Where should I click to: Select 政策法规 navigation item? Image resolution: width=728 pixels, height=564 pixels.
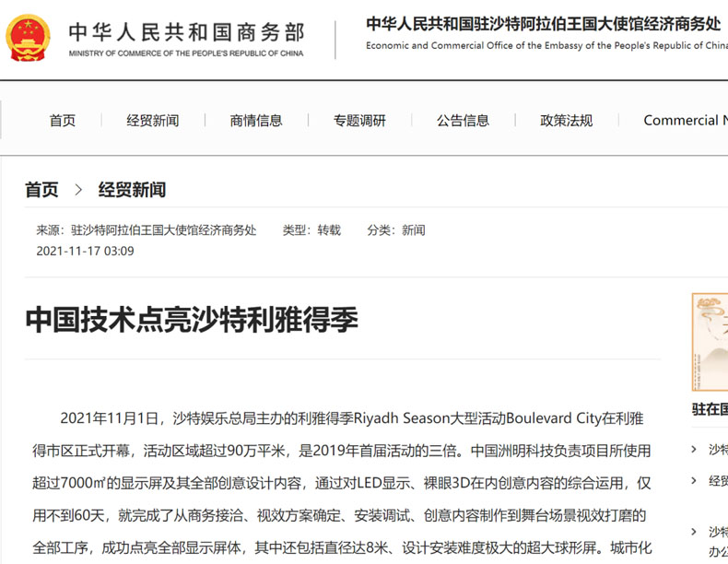567,121
